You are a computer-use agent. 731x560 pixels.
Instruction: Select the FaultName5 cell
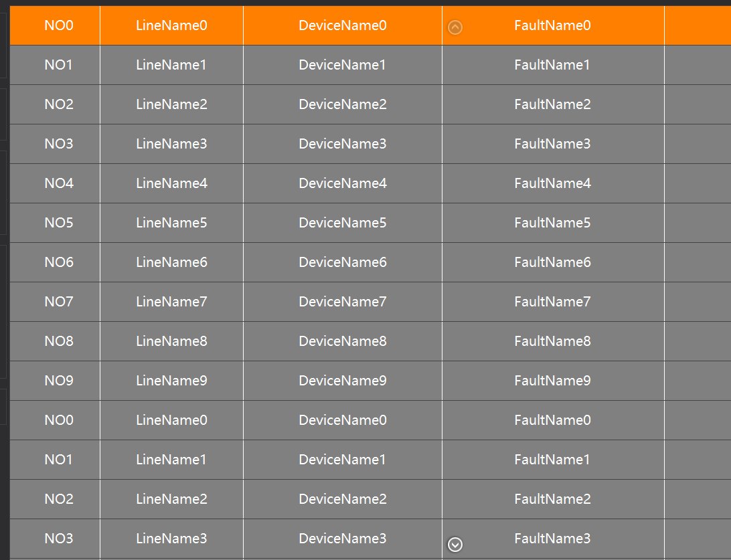coord(552,223)
